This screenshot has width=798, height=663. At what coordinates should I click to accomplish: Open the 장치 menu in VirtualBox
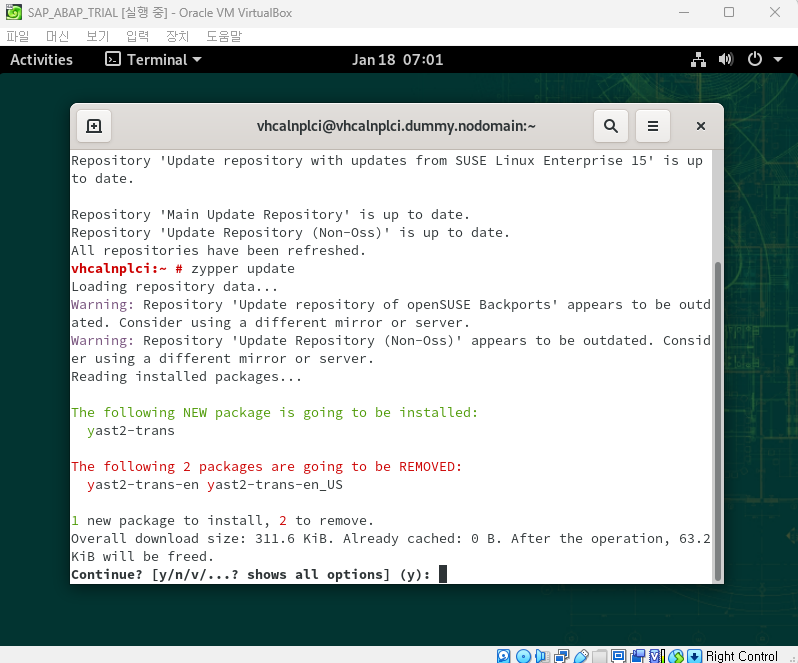tap(178, 36)
